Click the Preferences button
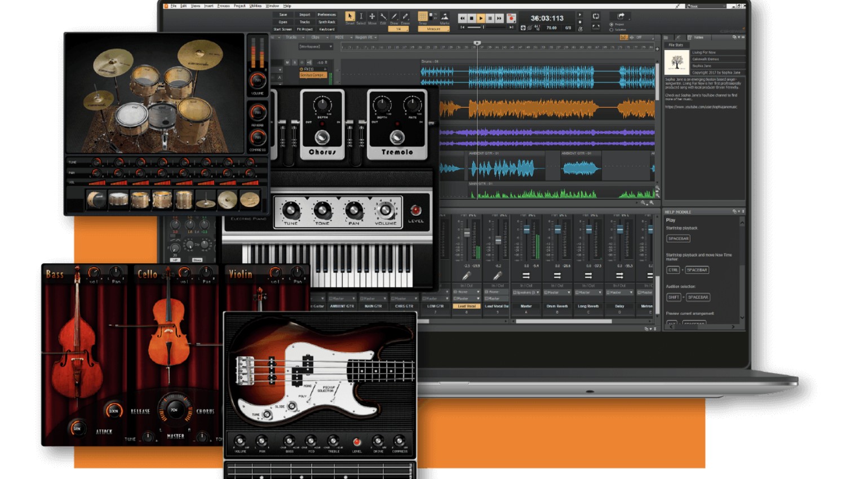The width and height of the screenshot is (868, 479). (326, 15)
